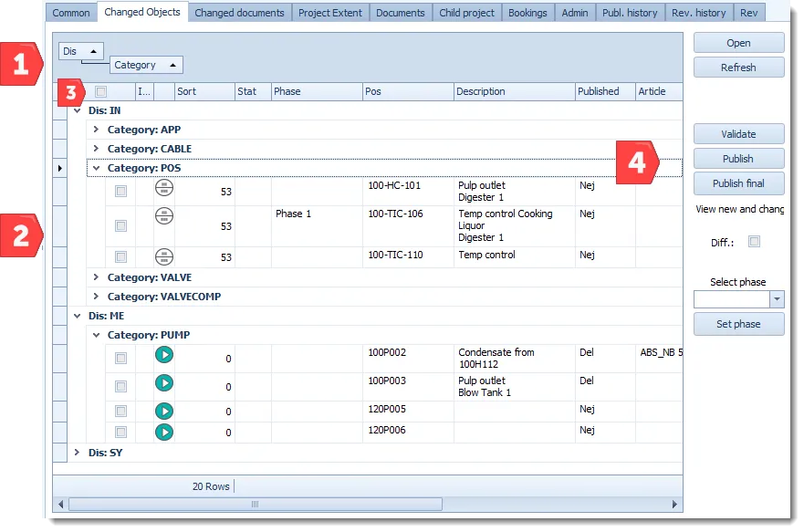This screenshot has height=532, width=804.
Task: Click the status icon for 100-TIC-110
Action: 164,256
